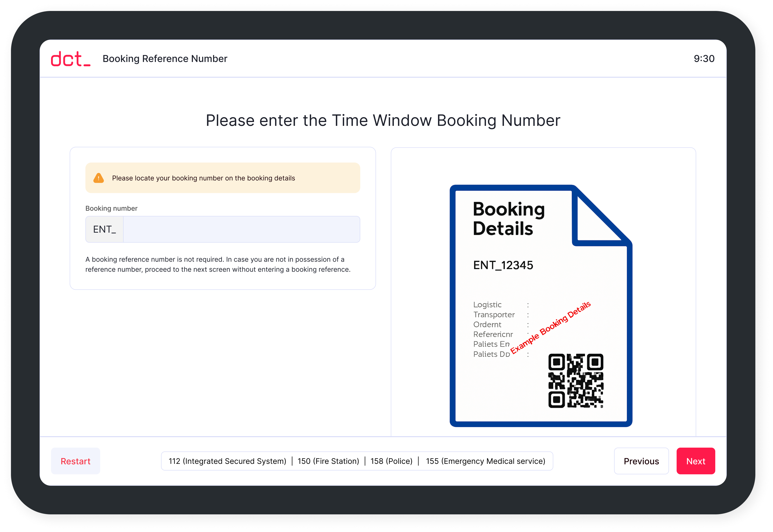Click the Booking Reference Number header title
The width and height of the screenshot is (773, 532).
[x=165, y=59]
